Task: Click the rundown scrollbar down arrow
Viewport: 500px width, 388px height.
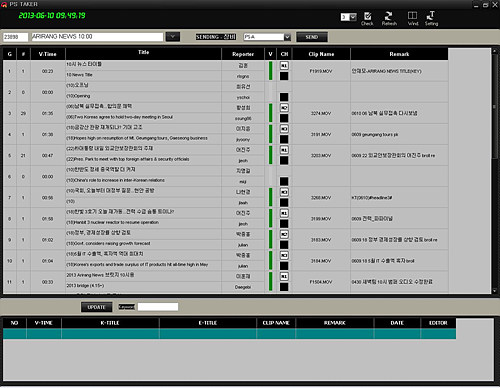Action: tap(495, 291)
